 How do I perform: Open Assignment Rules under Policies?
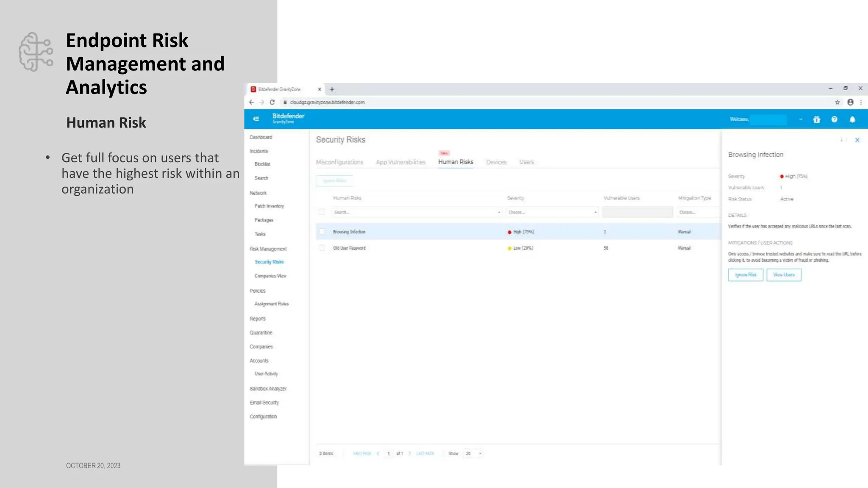(271, 304)
